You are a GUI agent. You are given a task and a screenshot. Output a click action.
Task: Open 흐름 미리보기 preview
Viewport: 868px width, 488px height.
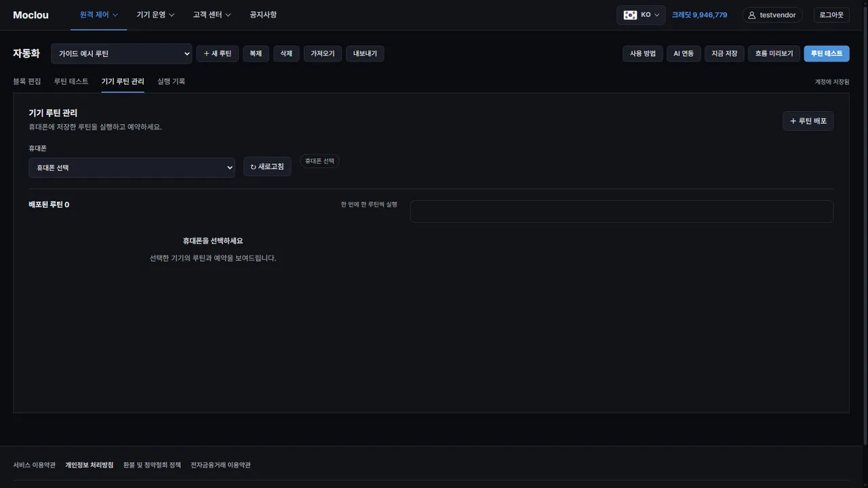[x=774, y=54]
